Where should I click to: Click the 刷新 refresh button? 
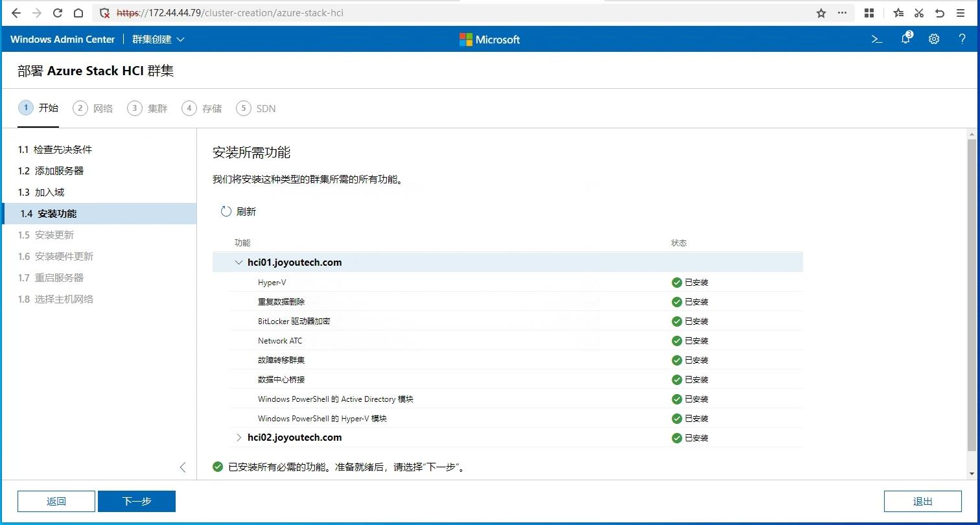coord(239,211)
